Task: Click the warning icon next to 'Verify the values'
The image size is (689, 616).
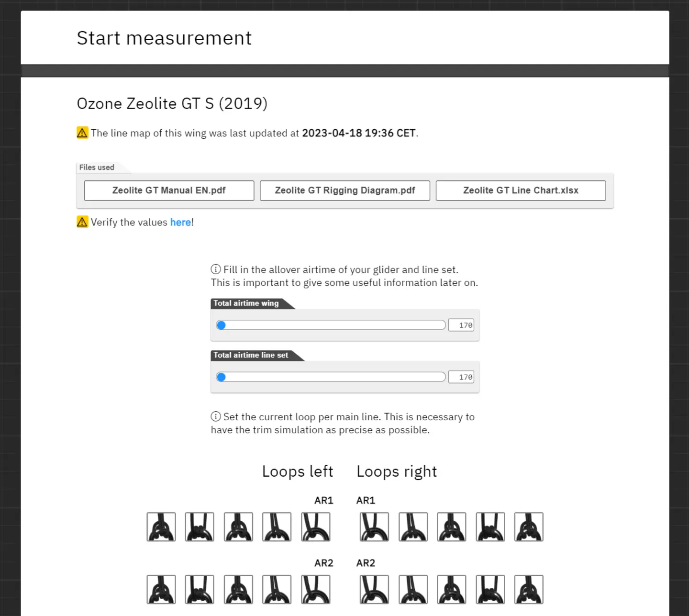Action: pyautogui.click(x=82, y=222)
